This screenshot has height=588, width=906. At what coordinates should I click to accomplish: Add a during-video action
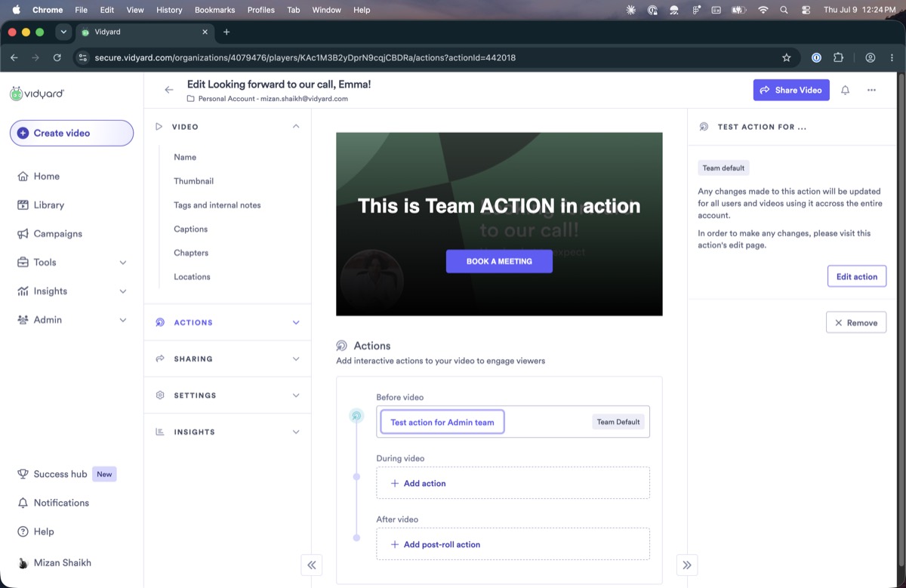coord(513,483)
